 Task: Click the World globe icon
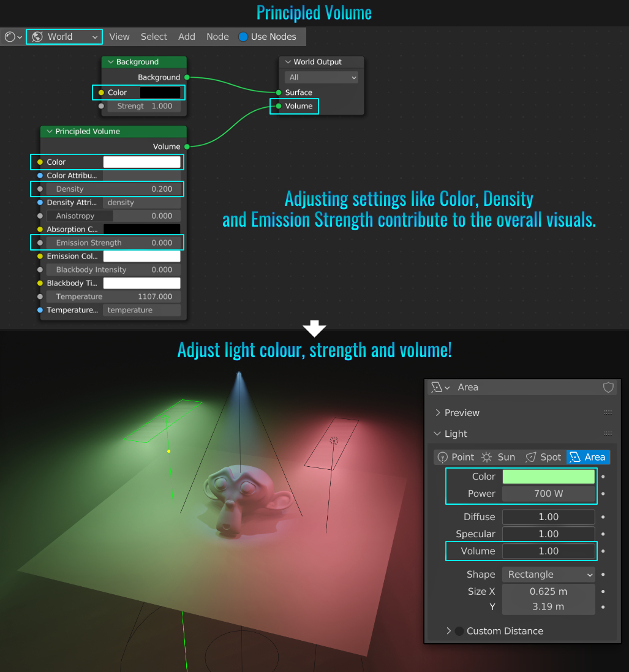pos(38,37)
